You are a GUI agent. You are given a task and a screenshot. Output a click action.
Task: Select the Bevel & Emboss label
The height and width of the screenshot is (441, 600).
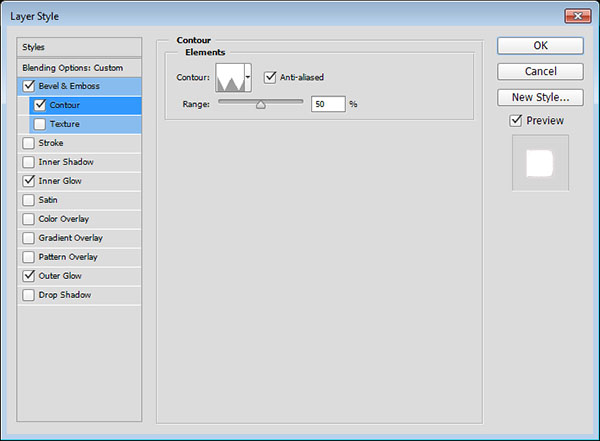coord(69,86)
